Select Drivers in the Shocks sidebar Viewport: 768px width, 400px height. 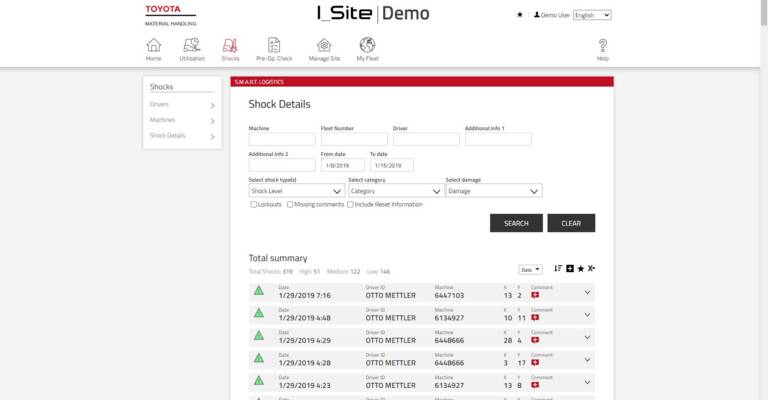pos(181,105)
